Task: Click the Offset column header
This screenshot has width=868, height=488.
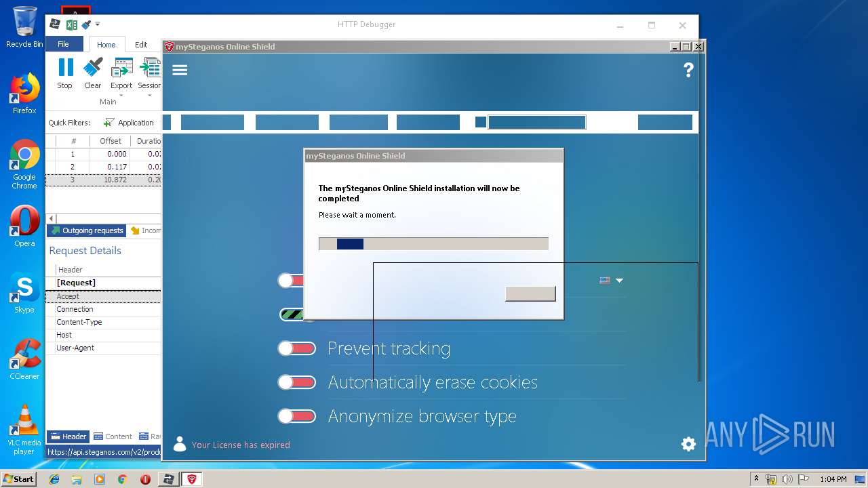Action: click(x=110, y=141)
